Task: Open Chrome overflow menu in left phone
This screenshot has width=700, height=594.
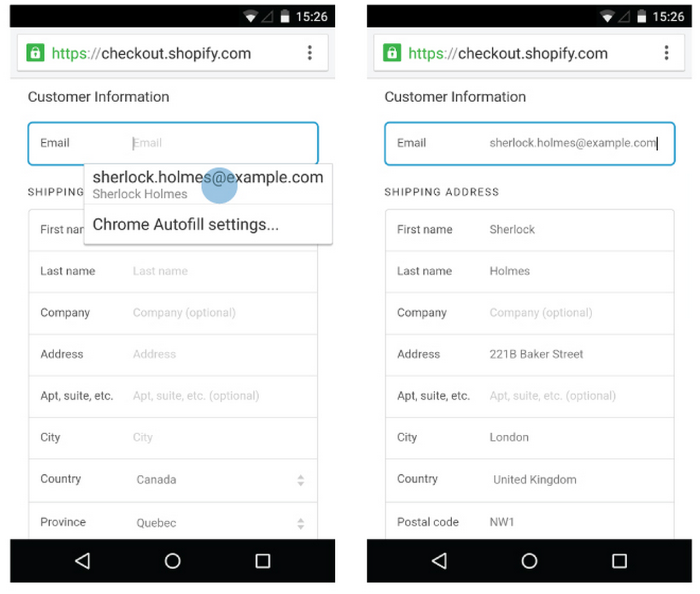Action: (309, 53)
